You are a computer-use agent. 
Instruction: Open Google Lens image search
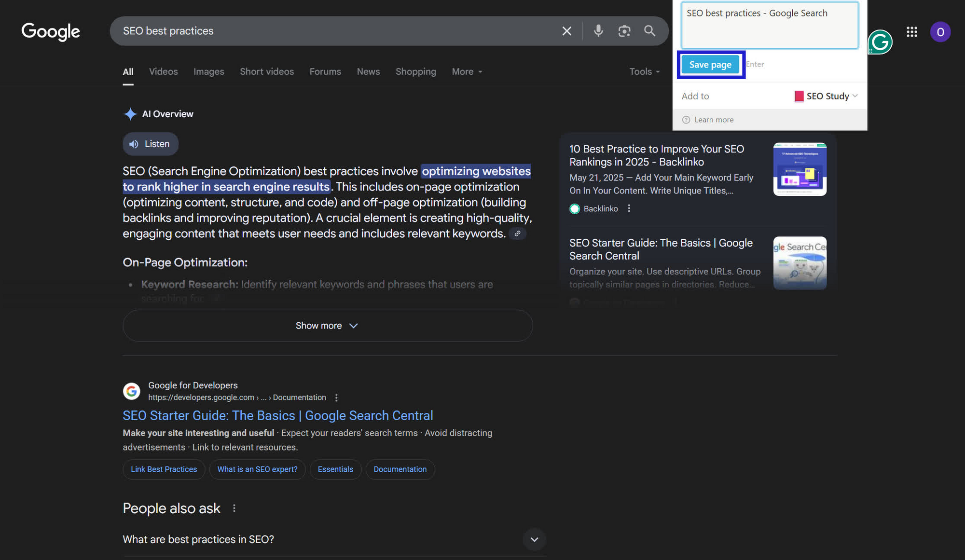tap(624, 30)
